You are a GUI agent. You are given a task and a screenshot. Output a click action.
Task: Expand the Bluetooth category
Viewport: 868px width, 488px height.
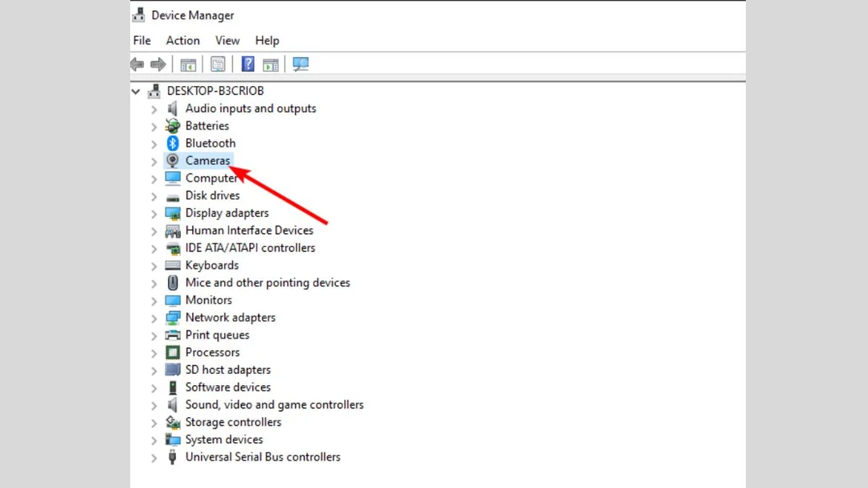154,144
